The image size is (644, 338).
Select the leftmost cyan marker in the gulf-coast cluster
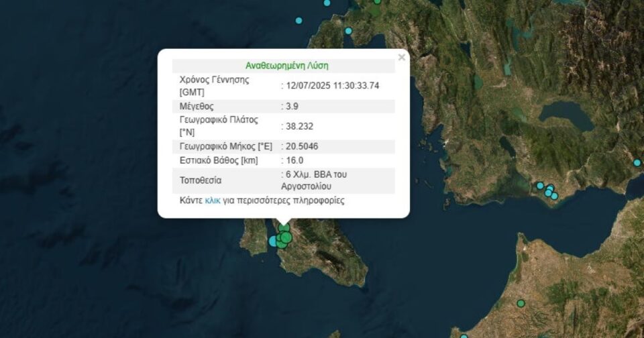click(x=539, y=186)
